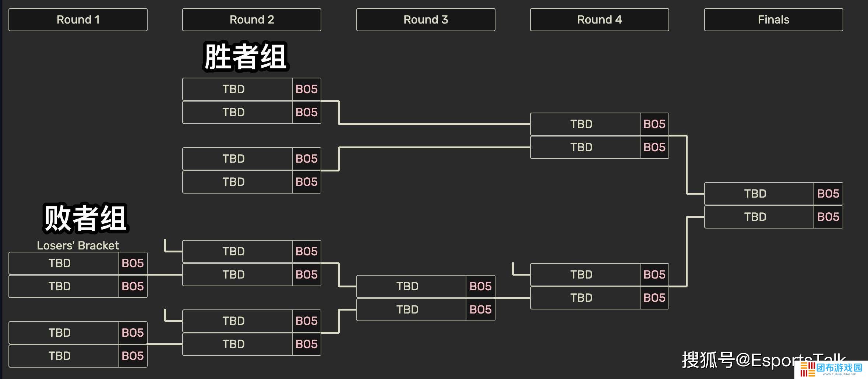Select the last TBD slot in Round 1
868x379 pixels.
point(60,356)
